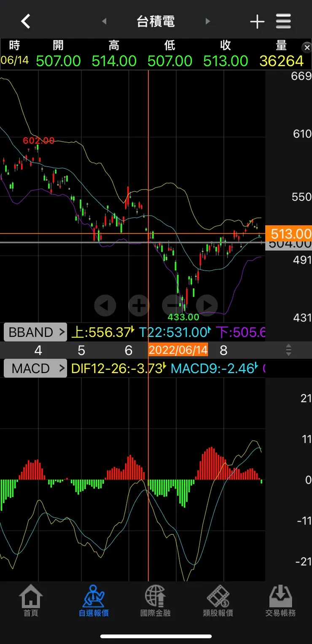Tap the 2022/06/14 date marker
The height and width of the screenshot is (644, 312).
(x=178, y=350)
